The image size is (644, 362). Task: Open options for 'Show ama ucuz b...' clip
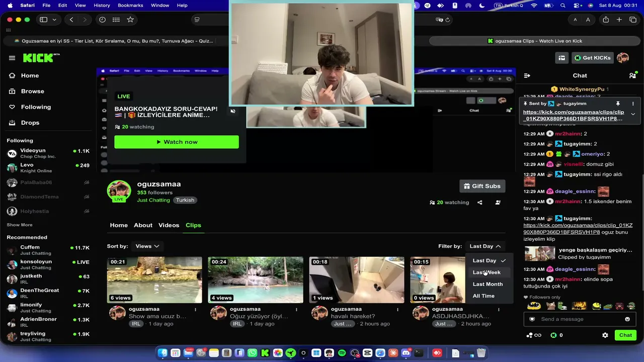(196, 309)
